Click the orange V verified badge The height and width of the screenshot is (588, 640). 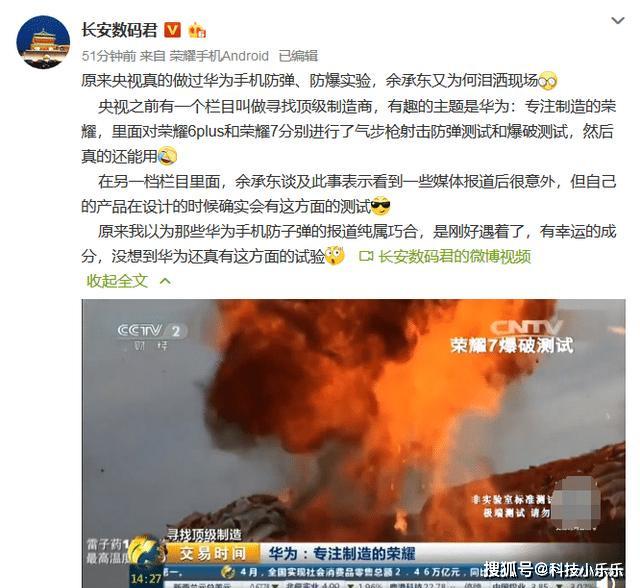(172, 30)
